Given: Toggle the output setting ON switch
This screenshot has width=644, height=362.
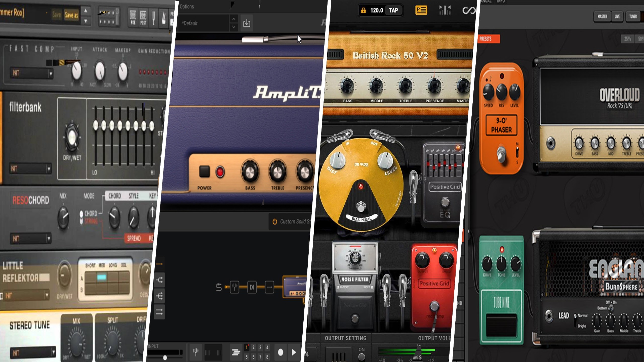Looking at the screenshot, I should coord(361,356).
